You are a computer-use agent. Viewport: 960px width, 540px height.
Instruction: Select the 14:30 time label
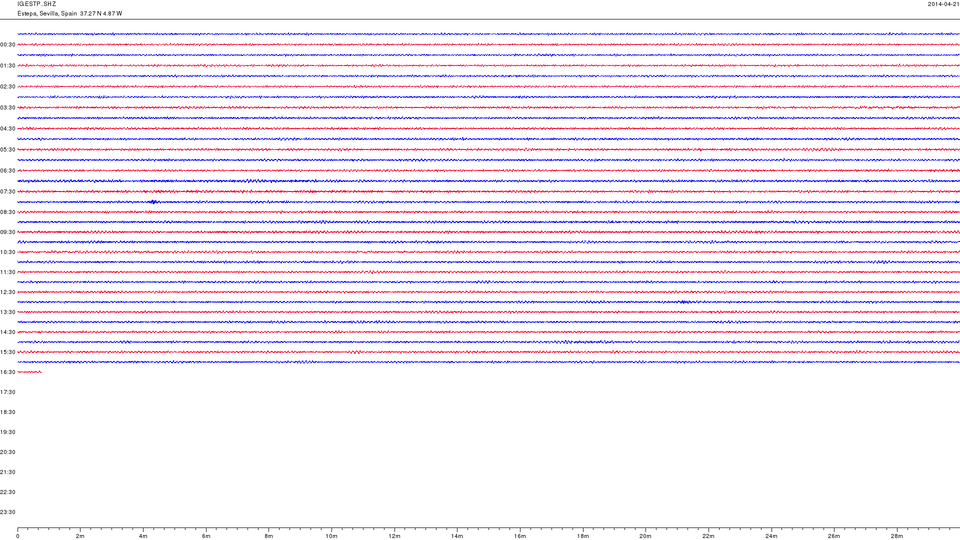(7, 332)
